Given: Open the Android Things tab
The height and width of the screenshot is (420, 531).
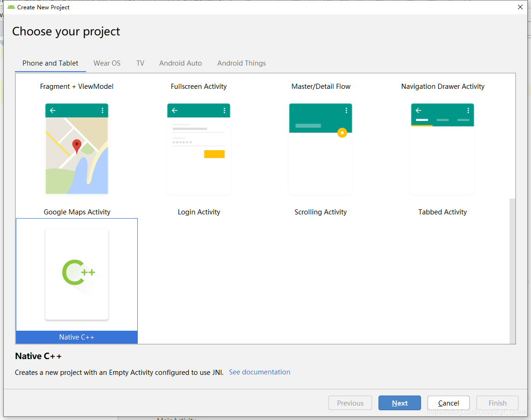Looking at the screenshot, I should (242, 63).
